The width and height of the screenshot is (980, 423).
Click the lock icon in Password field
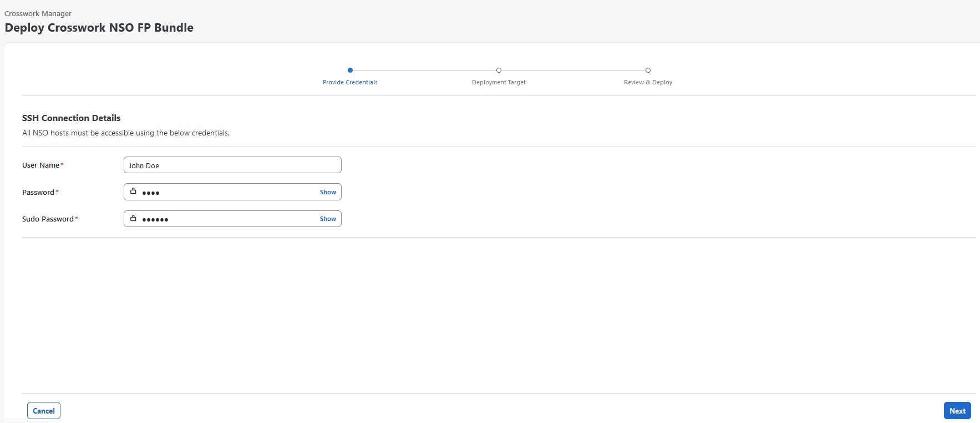click(x=133, y=192)
